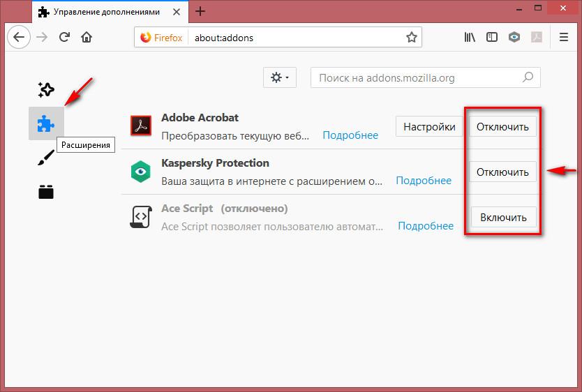The width and height of the screenshot is (582, 392).
Task: Enable Ace Script with Включить
Action: pyautogui.click(x=503, y=217)
